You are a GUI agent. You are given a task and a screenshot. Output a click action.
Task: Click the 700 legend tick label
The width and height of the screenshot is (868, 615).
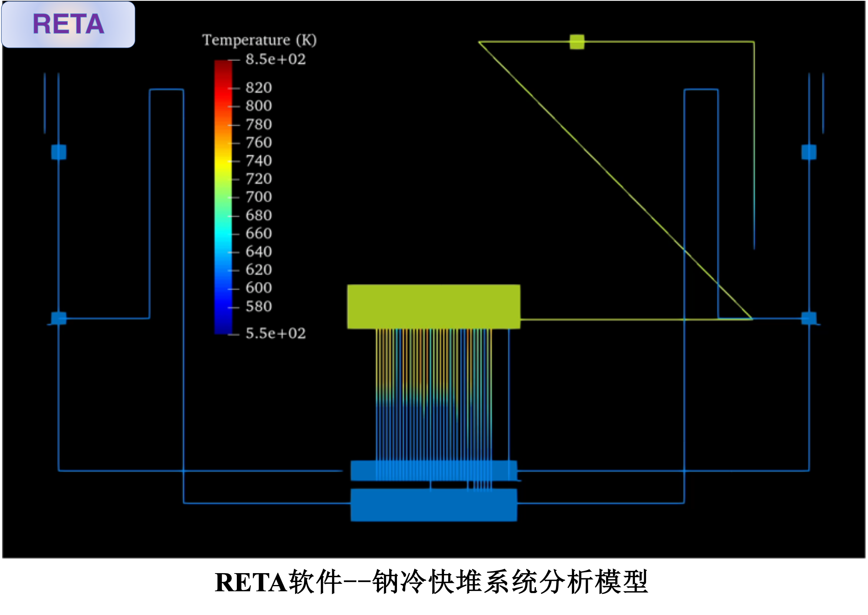(259, 197)
